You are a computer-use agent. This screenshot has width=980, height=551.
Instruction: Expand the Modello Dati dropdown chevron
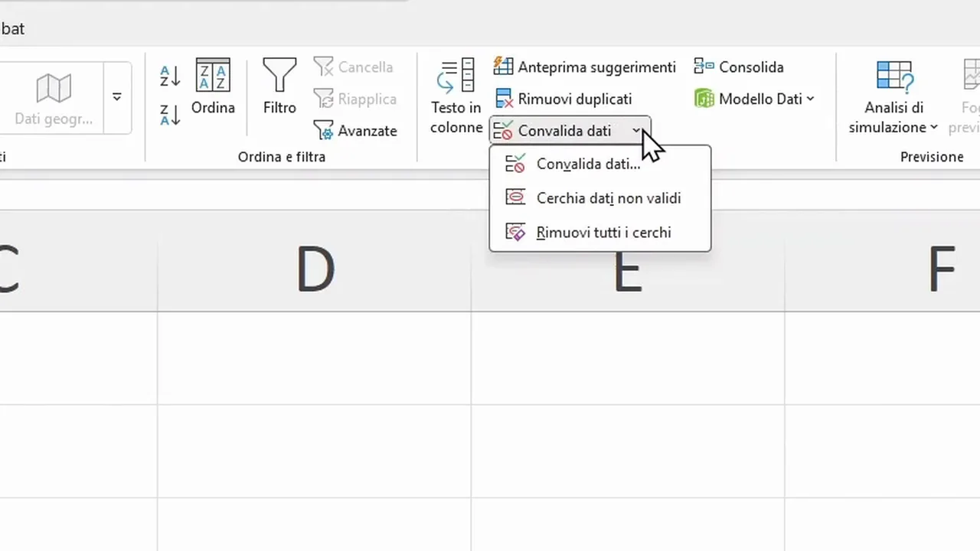(x=811, y=99)
